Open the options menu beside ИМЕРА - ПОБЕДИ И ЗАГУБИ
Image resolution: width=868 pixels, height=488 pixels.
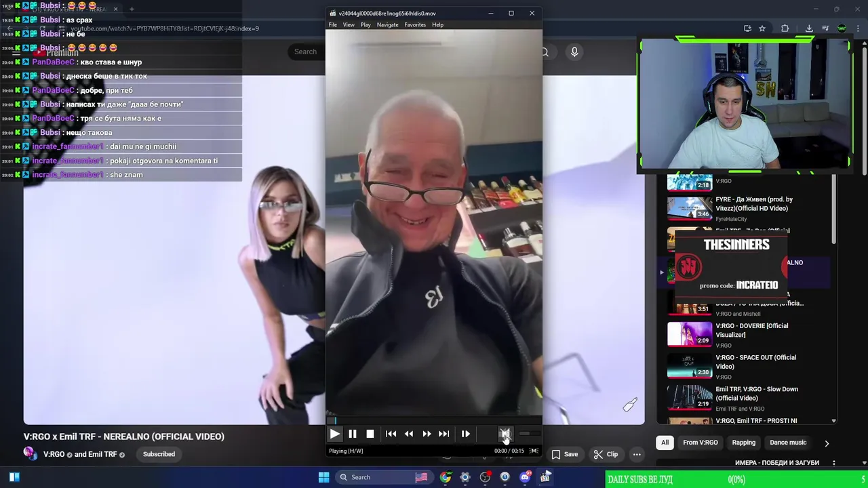pos(833,463)
